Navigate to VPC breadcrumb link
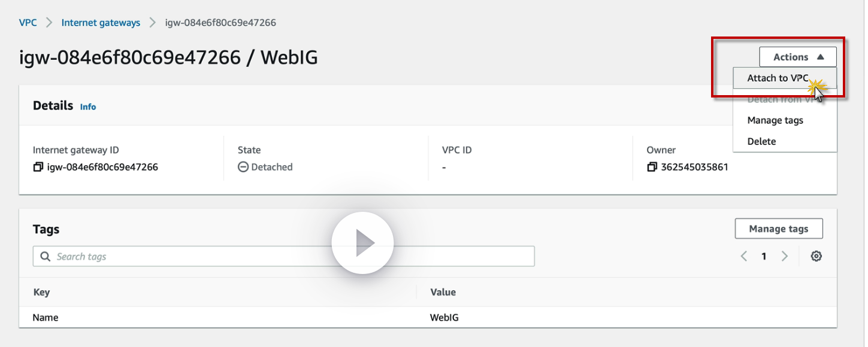868x347 pixels. (28, 23)
